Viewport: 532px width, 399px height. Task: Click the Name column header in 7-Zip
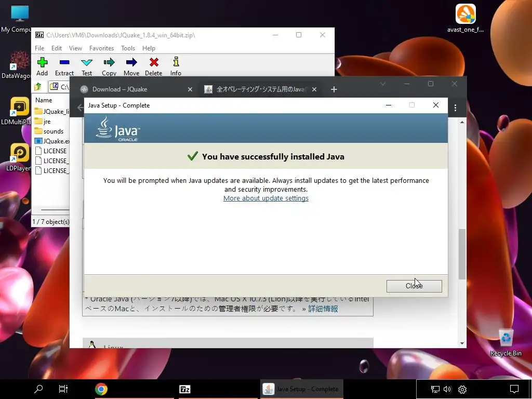pos(44,100)
